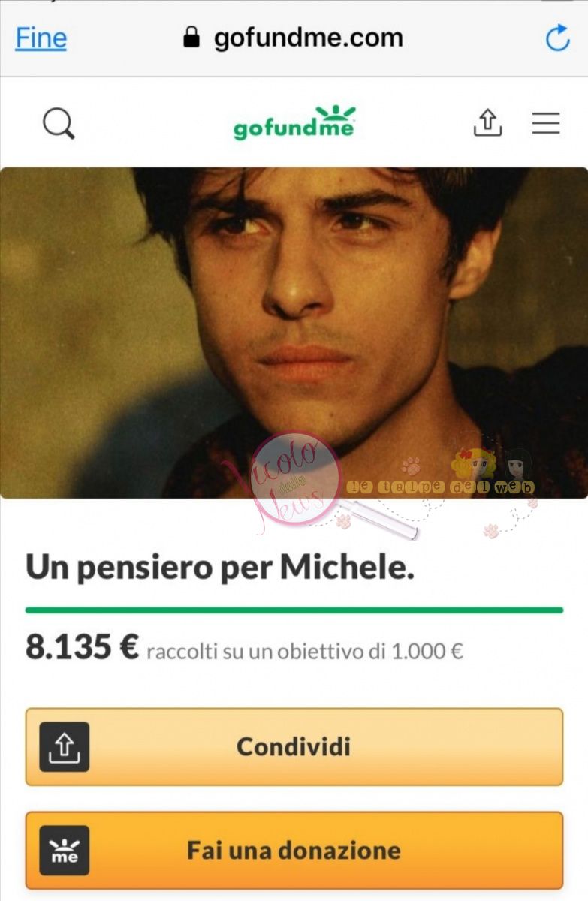Select the gofundme.com address text
The width and height of the screenshot is (588, 901).
pos(309,38)
